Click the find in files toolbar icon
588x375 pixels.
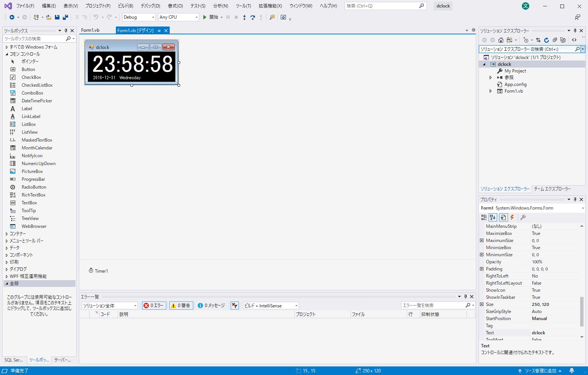pyautogui.click(x=272, y=17)
